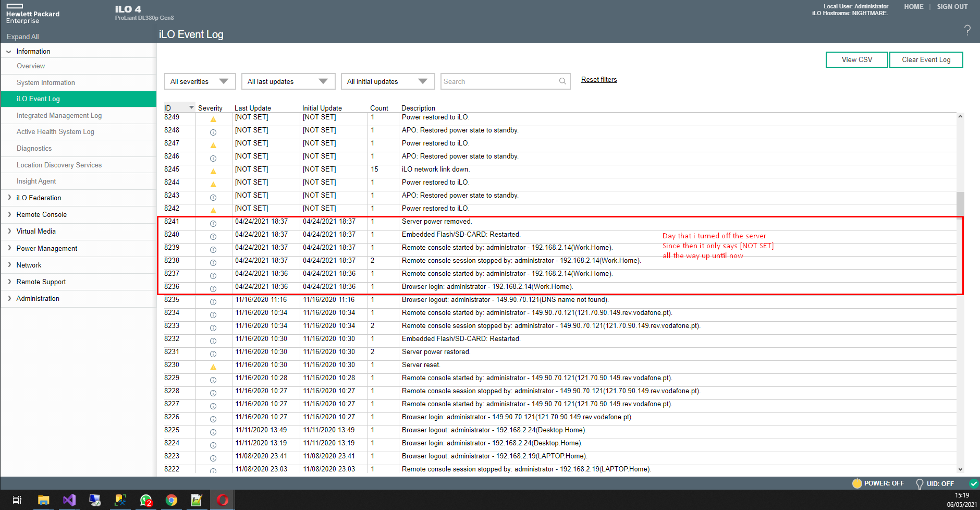Click the info icon on row 8248
This screenshot has height=510, width=980.
click(213, 132)
